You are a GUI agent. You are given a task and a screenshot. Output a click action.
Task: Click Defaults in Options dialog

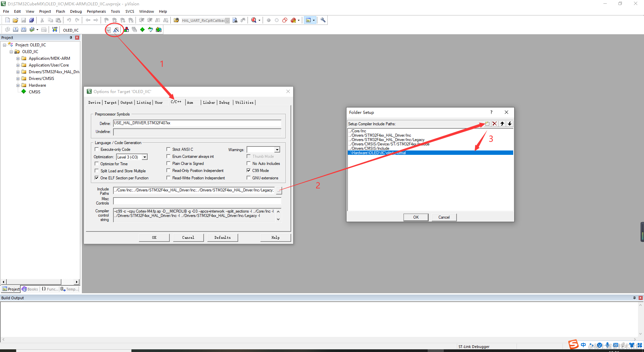(x=222, y=237)
